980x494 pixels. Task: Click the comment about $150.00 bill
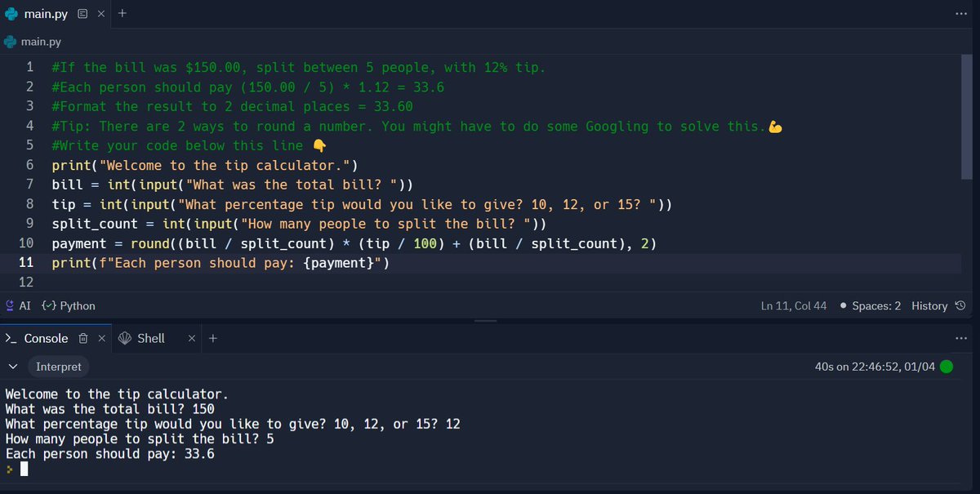pyautogui.click(x=298, y=67)
